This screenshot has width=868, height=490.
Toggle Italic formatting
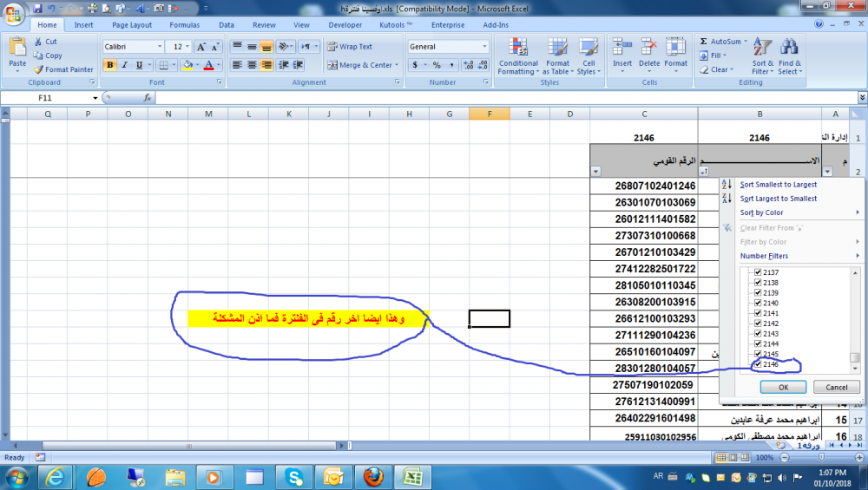point(124,65)
